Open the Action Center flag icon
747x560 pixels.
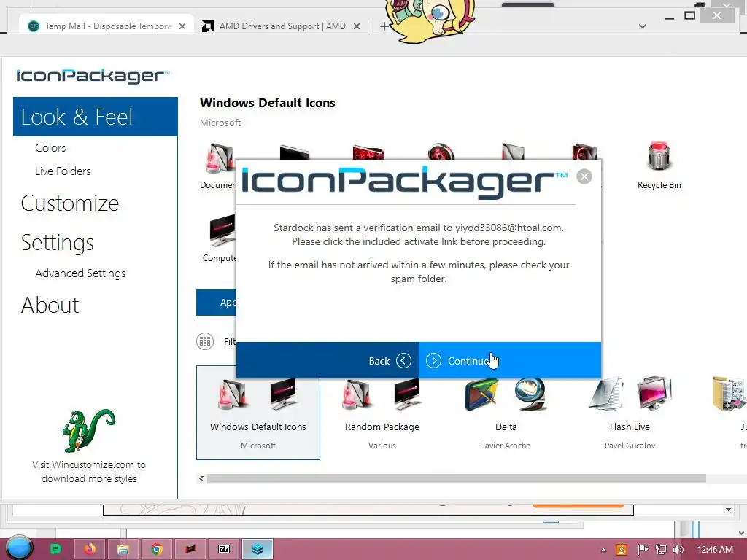point(643,550)
